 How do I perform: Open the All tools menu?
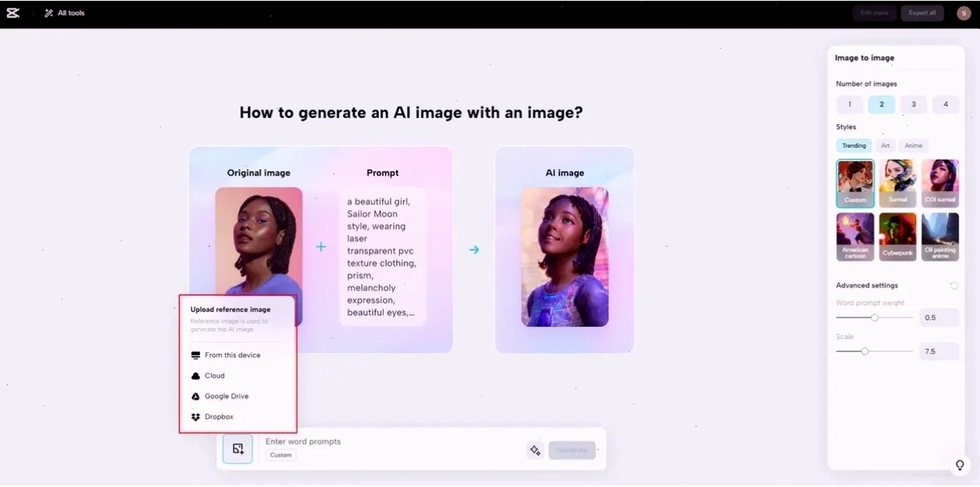tap(64, 13)
